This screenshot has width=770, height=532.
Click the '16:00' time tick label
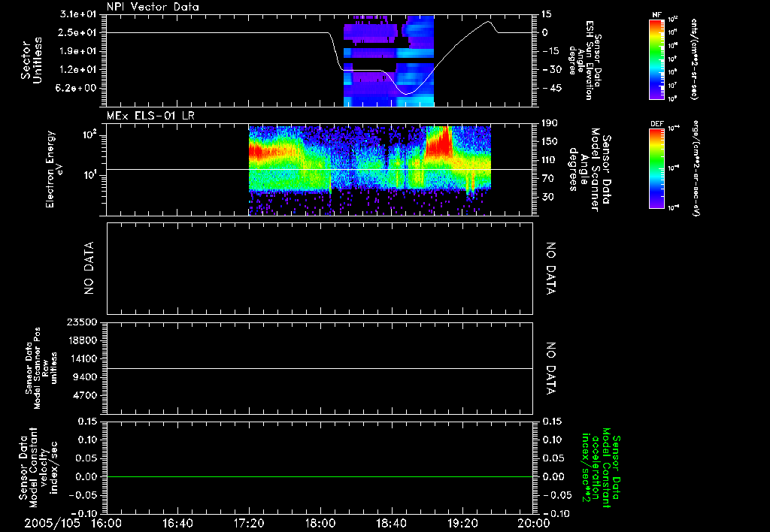tap(107, 524)
